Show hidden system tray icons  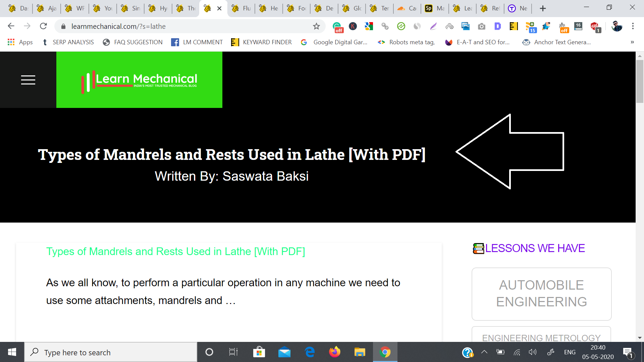[484, 352]
